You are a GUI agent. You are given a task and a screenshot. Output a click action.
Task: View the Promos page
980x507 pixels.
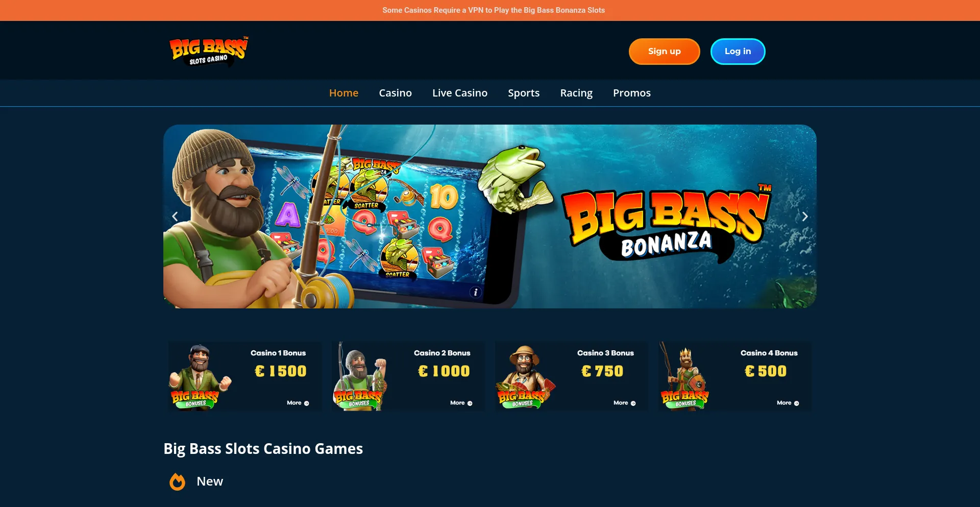(632, 93)
